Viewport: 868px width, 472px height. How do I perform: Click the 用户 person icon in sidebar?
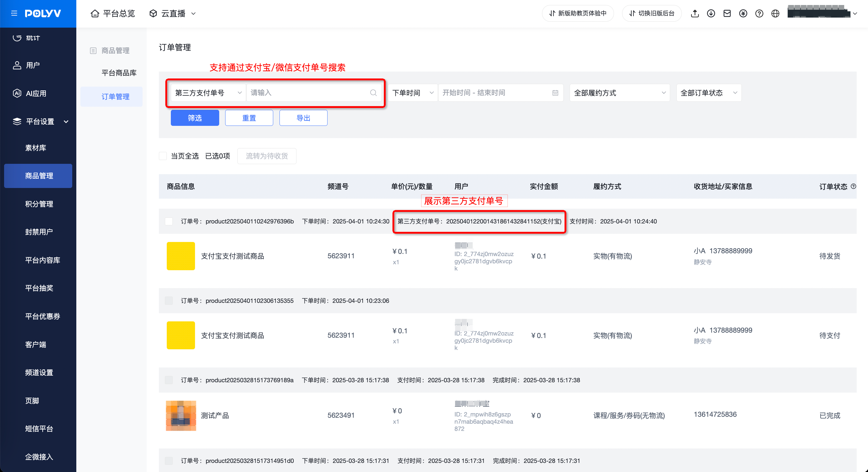point(17,65)
